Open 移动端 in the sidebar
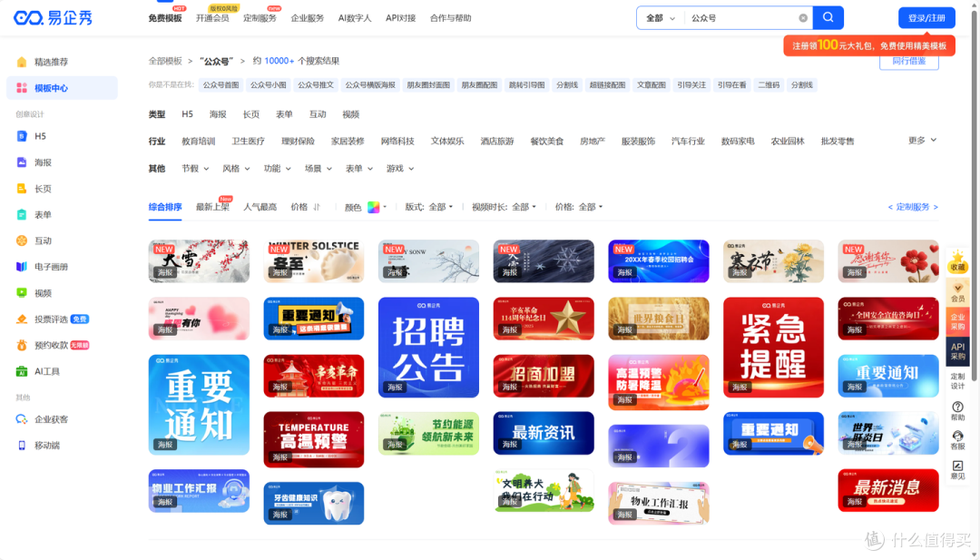Screen dimensions: 980x560 pos(47,446)
